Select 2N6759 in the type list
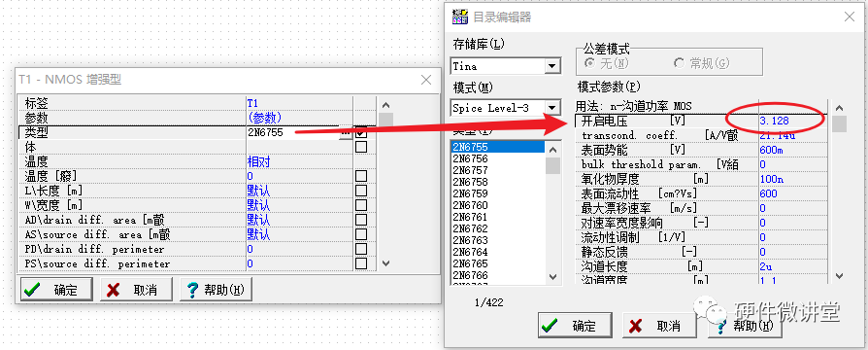The height and width of the screenshot is (350, 868). point(497,193)
